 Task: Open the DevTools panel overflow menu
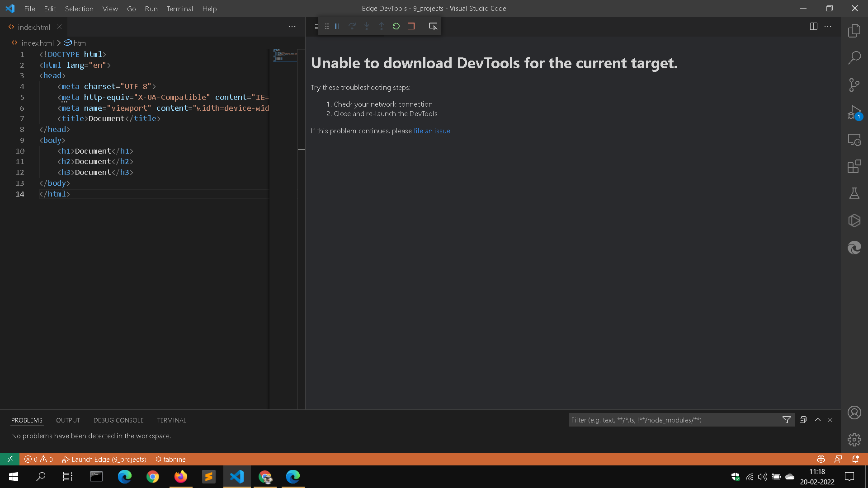(x=829, y=26)
